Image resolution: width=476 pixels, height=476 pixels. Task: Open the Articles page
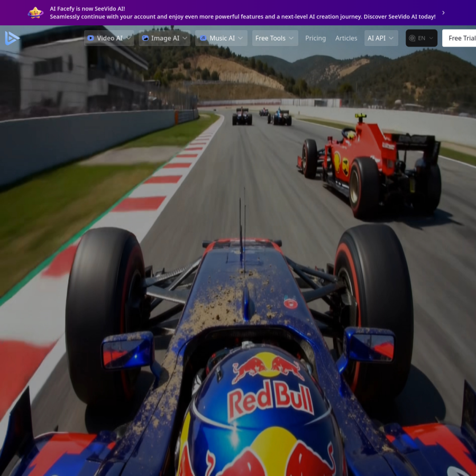pos(346,38)
